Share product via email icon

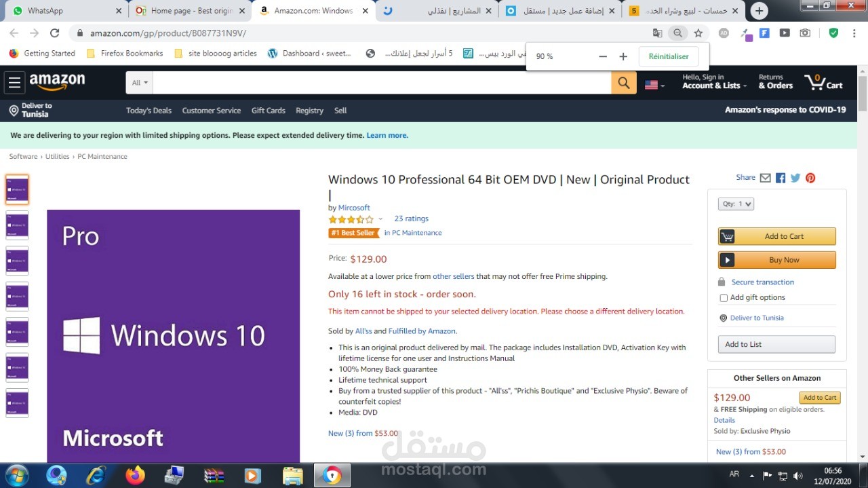click(766, 178)
